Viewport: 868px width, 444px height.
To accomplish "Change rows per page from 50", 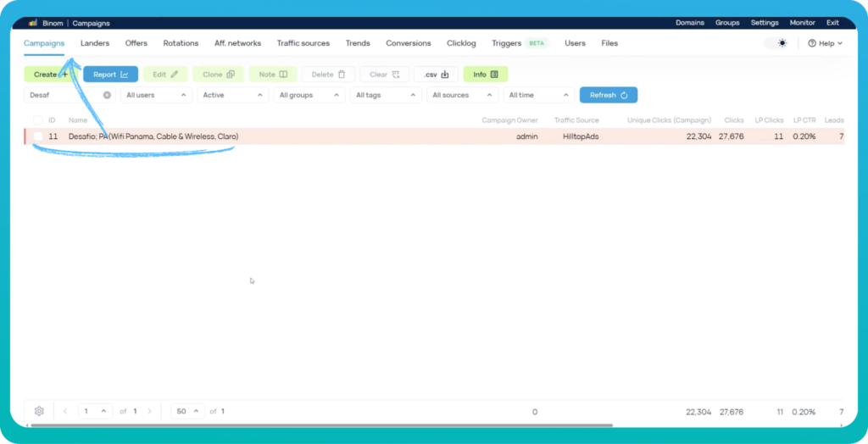I will pyautogui.click(x=187, y=411).
